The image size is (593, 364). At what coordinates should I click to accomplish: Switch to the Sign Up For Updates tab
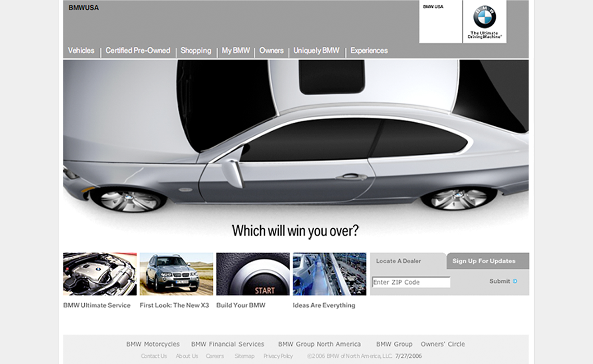(x=487, y=261)
